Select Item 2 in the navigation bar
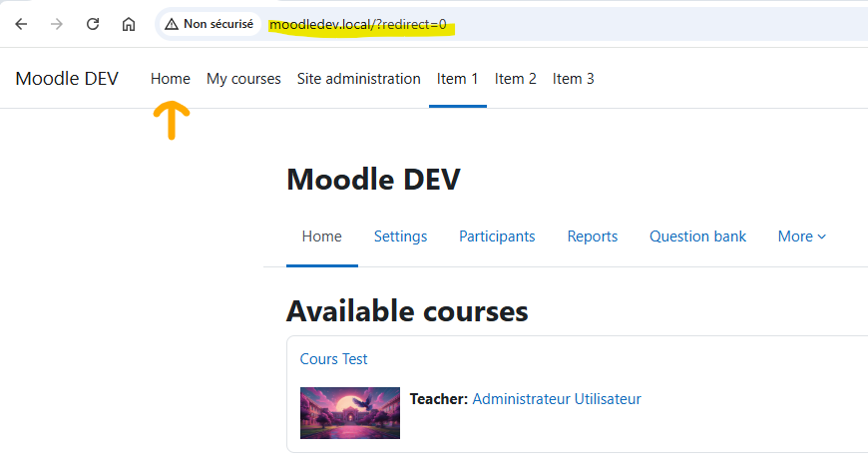868x468 pixels. pyautogui.click(x=516, y=79)
